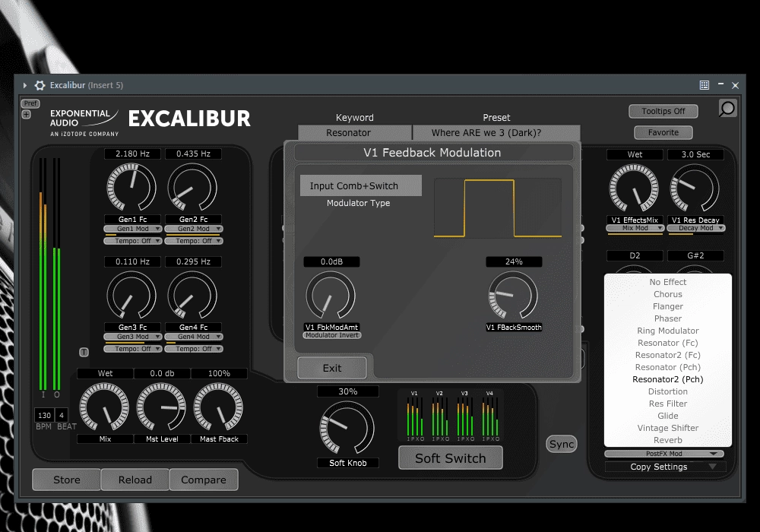Choose Resonator2 (Pch) effect
Viewport: 760px width, 532px height.
coord(668,379)
